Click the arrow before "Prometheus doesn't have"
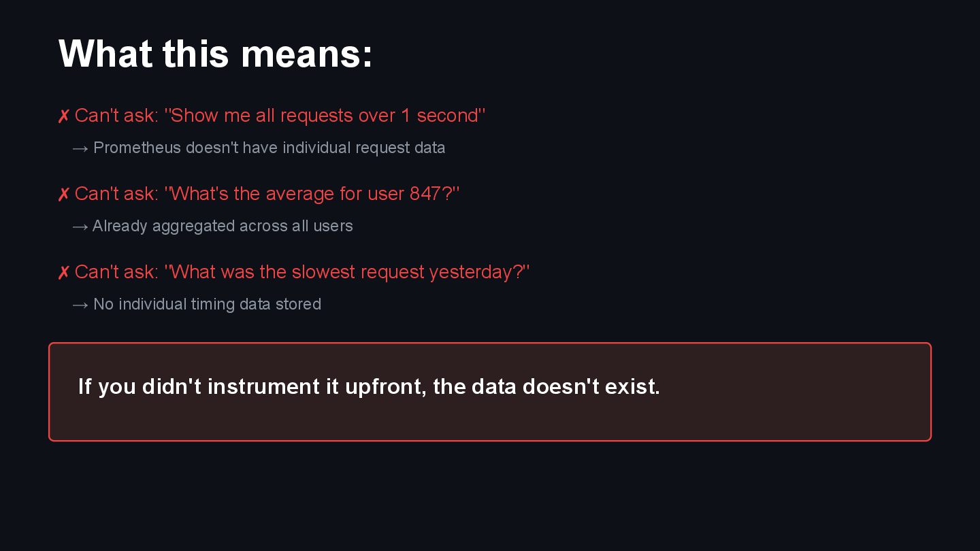This screenshot has width=980, height=551. point(80,148)
